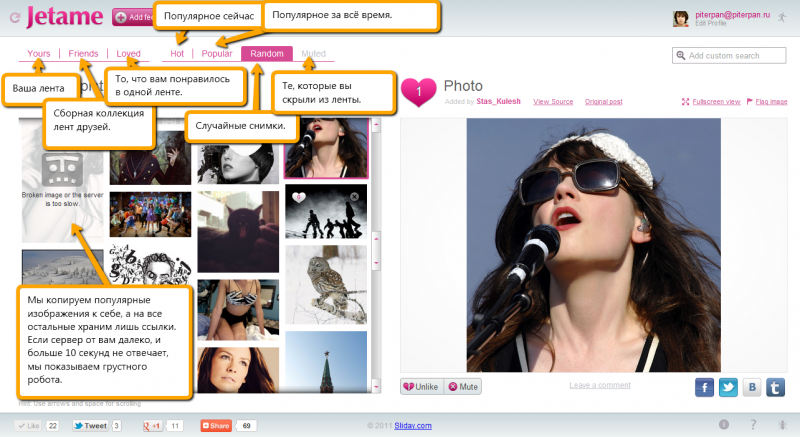Click the refresh icon beside Jetame logo
Screen dimensions: 800x437
coord(15,17)
